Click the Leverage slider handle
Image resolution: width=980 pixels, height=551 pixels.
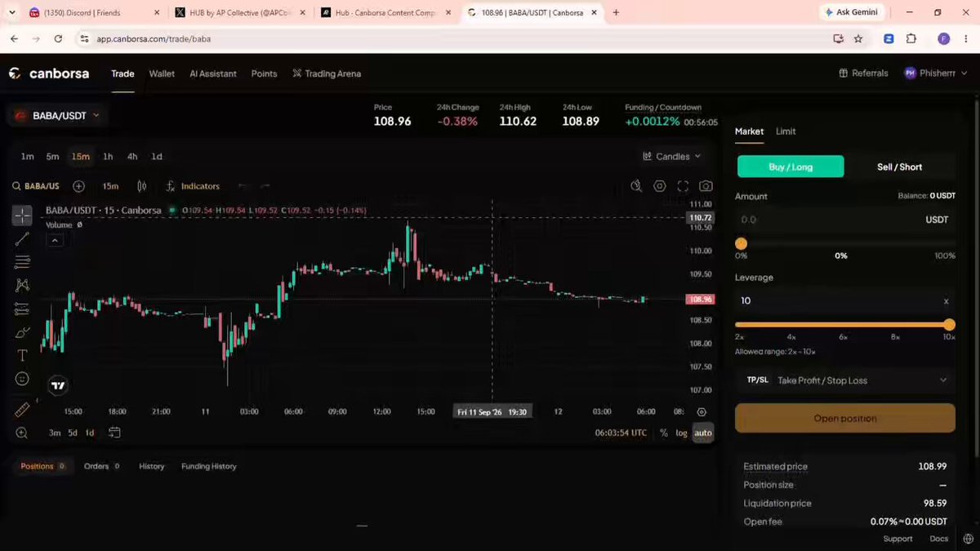948,324
